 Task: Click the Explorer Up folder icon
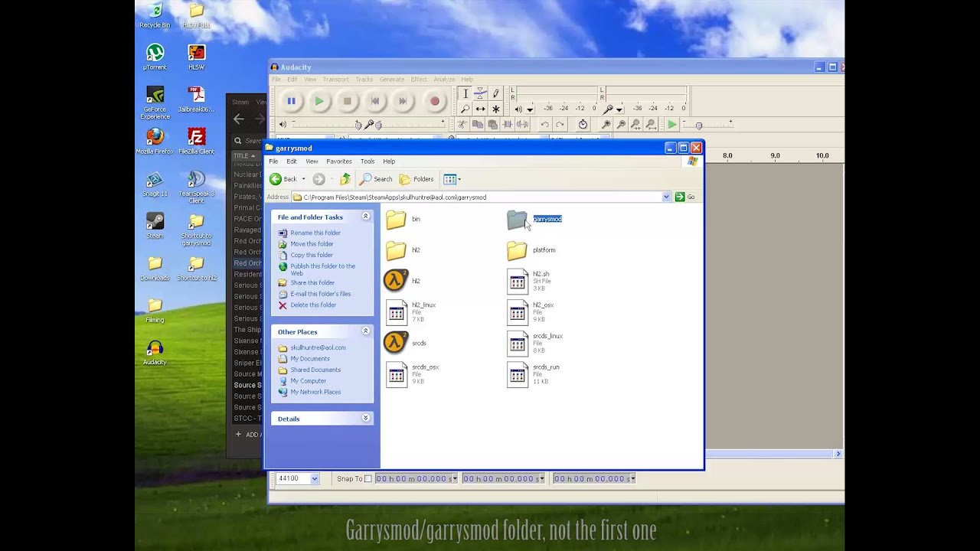coord(345,179)
